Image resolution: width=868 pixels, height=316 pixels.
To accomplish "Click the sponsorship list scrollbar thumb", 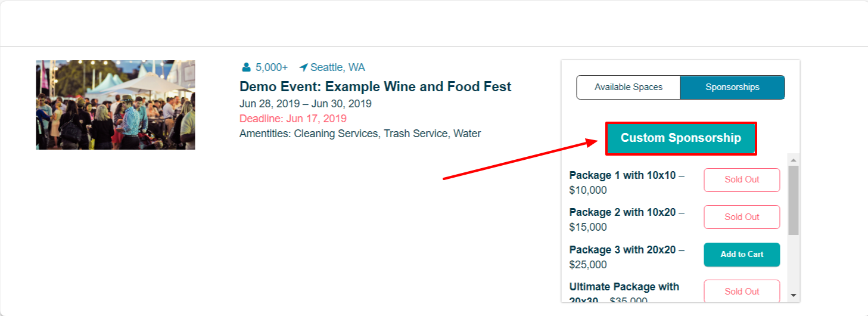I will (793, 200).
